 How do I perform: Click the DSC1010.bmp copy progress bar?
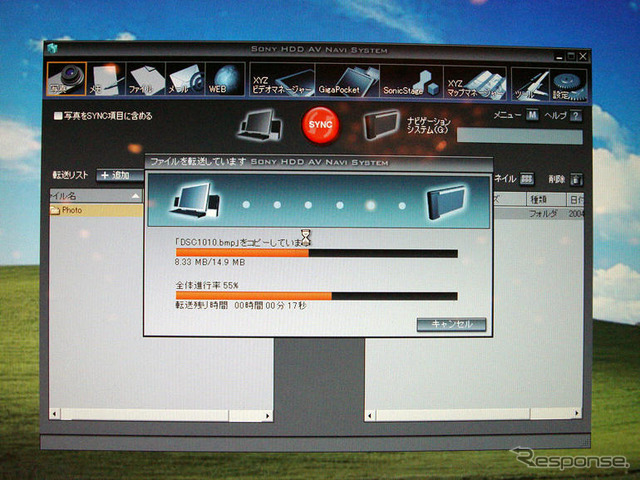316,253
